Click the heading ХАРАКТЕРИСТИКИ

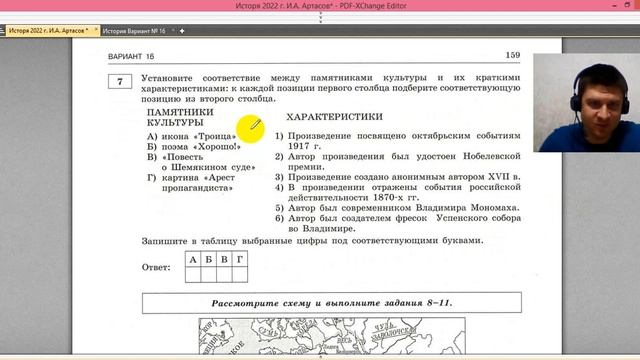(334, 117)
